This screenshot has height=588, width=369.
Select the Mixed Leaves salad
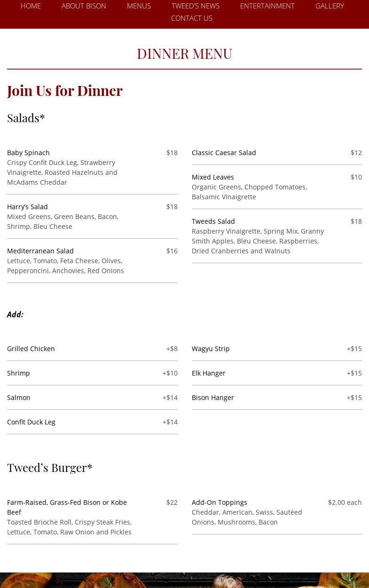(x=212, y=177)
